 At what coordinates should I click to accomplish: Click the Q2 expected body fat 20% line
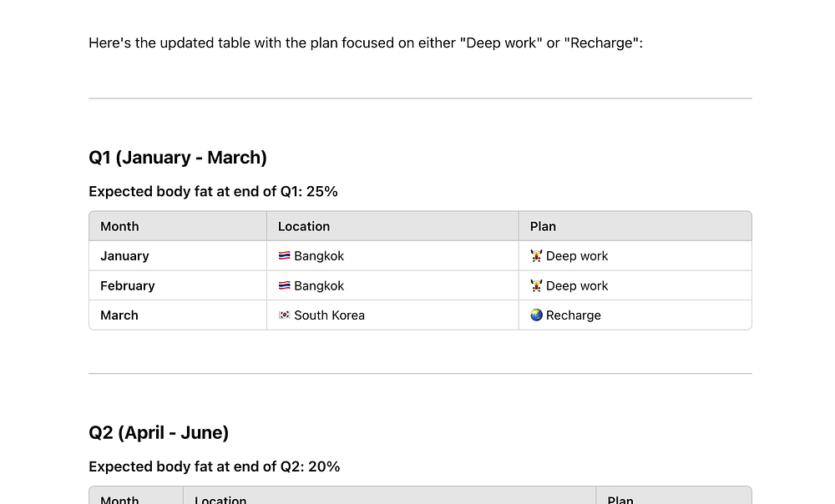point(214,467)
